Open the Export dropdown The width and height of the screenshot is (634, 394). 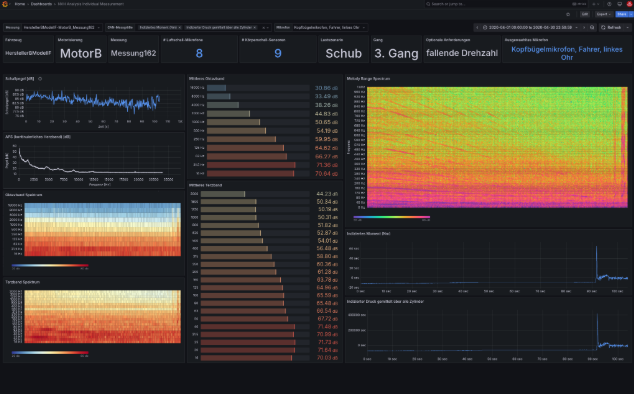coord(603,14)
